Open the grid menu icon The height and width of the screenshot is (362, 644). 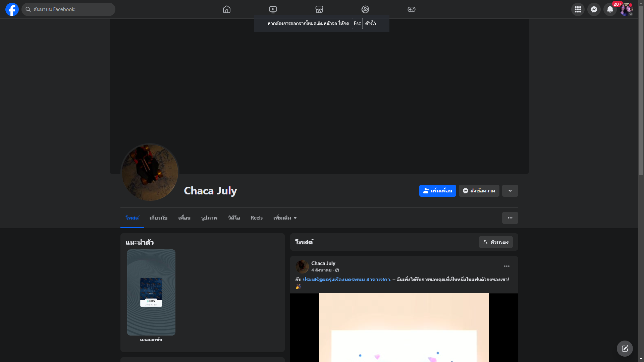(578, 9)
